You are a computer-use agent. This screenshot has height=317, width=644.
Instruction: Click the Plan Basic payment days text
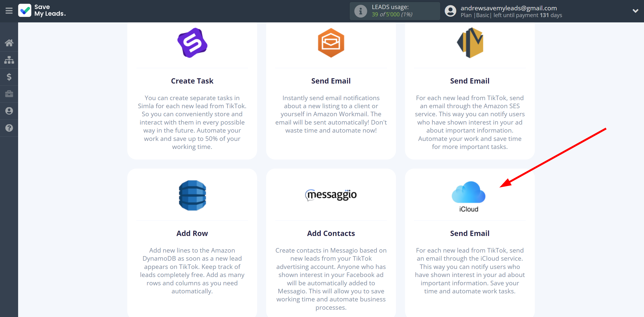511,15
